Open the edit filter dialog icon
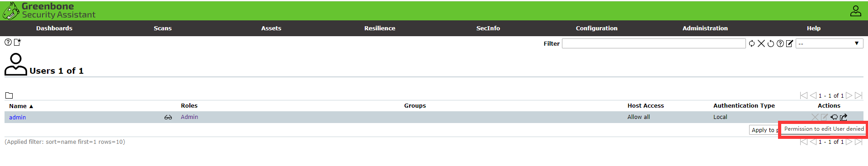Viewport: 868px width, 166px height. coord(790,43)
